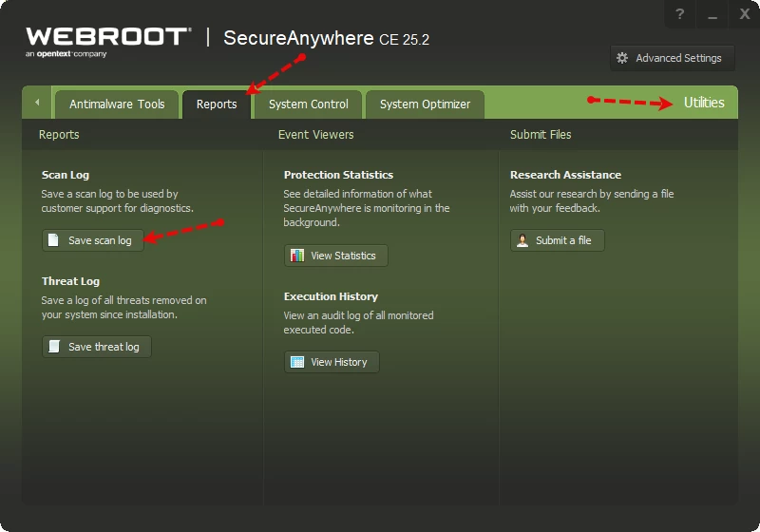
Task: Click the back arrow beside Antimalware Tools
Action: click(x=37, y=103)
